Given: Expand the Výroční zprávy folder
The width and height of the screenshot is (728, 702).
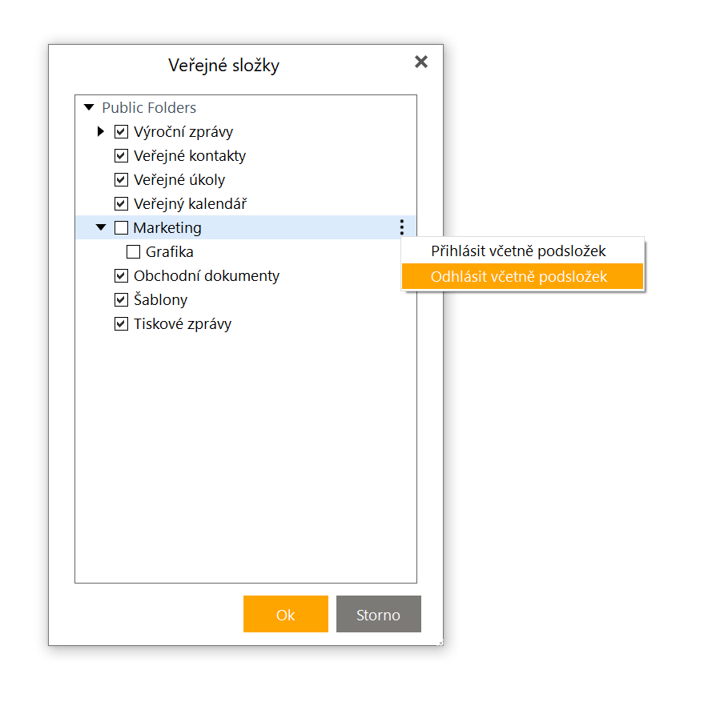Looking at the screenshot, I should point(101,131).
